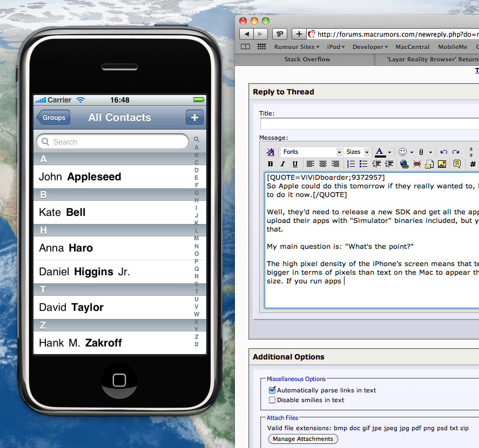Remove link from selected text
The height and width of the screenshot is (448, 479).
417,164
